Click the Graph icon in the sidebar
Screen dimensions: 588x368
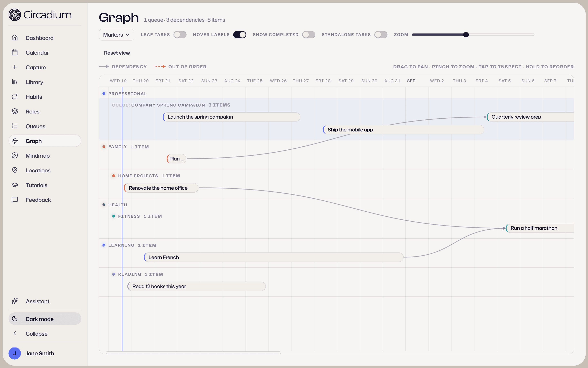pos(15,141)
